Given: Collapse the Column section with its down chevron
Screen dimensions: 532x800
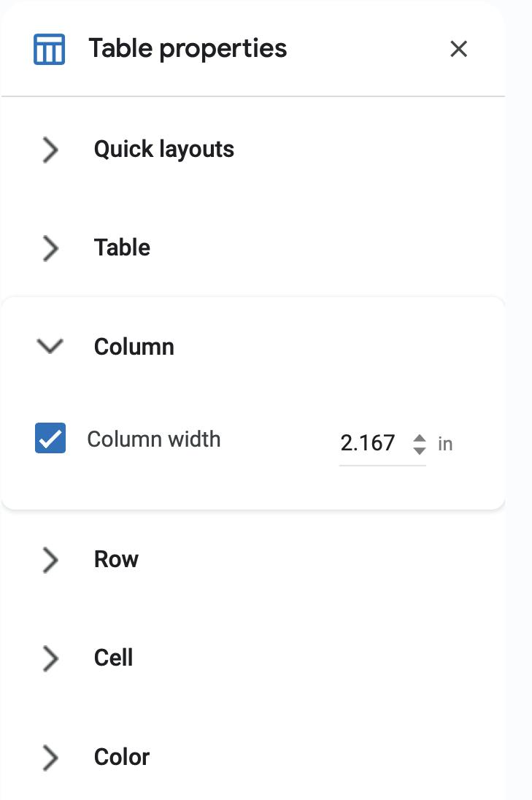Looking at the screenshot, I should click(x=50, y=346).
